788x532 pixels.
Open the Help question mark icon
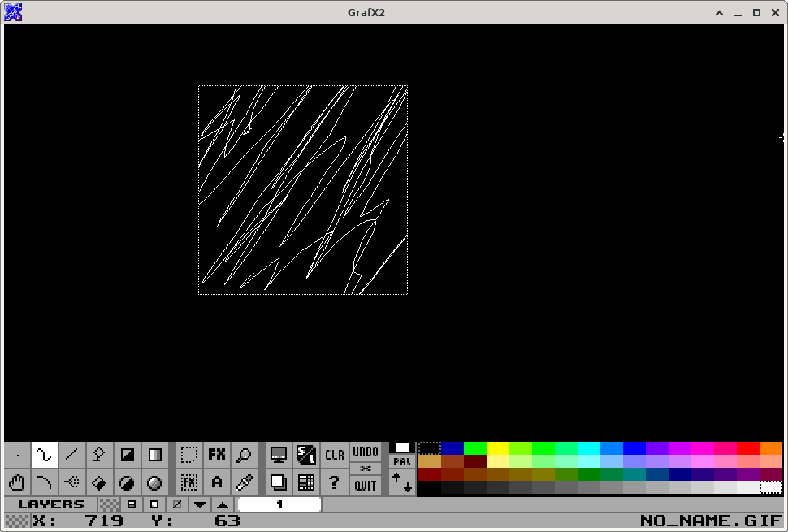[334, 482]
